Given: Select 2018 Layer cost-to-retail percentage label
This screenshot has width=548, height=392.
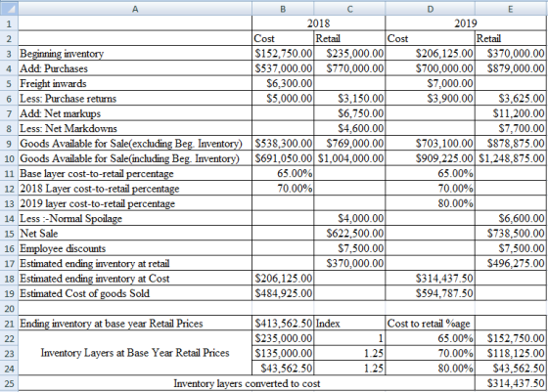Looking at the screenshot, I should (x=100, y=189).
